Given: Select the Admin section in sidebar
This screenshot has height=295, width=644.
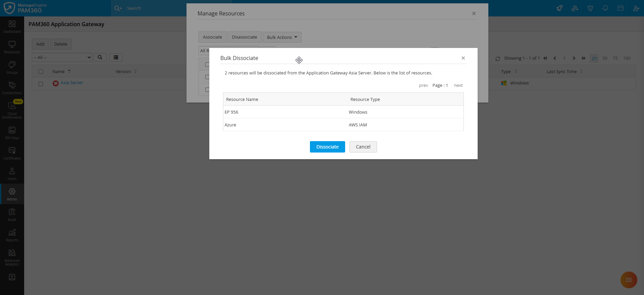Looking at the screenshot, I should [12, 194].
